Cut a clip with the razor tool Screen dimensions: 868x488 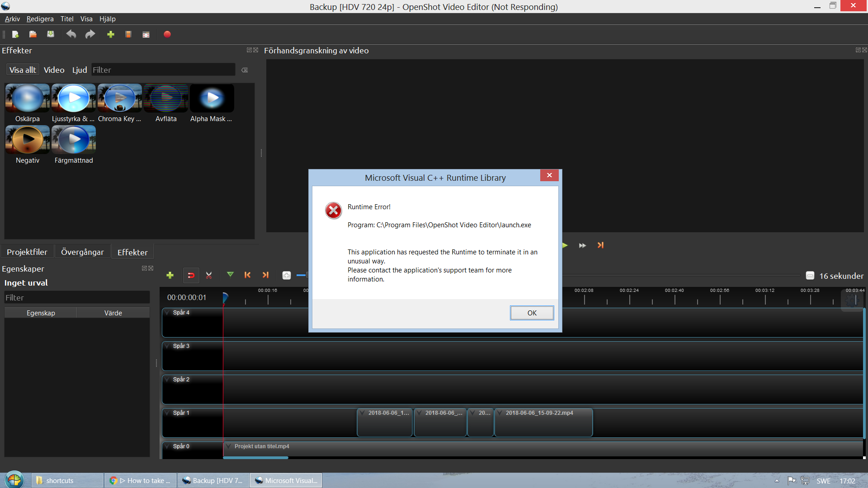(x=208, y=275)
